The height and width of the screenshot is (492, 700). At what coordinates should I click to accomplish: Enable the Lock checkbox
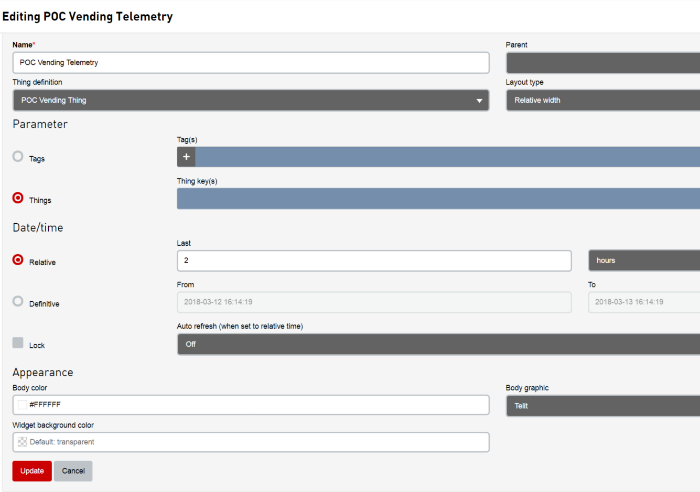click(18, 342)
